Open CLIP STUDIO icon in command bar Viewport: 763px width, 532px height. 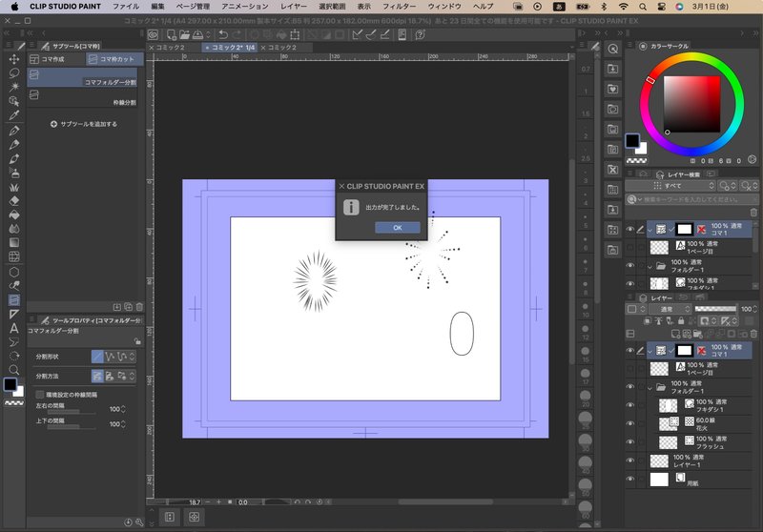click(x=154, y=34)
